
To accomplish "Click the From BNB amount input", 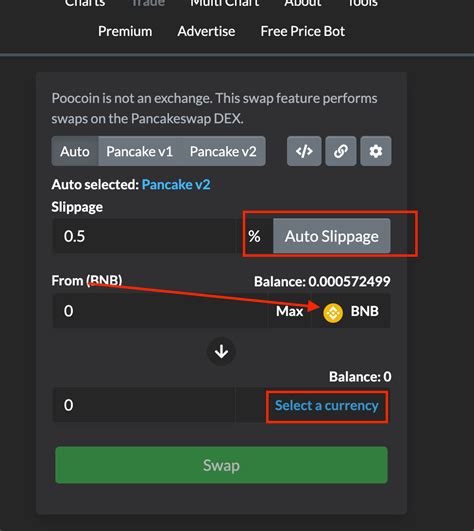I will (x=160, y=311).
